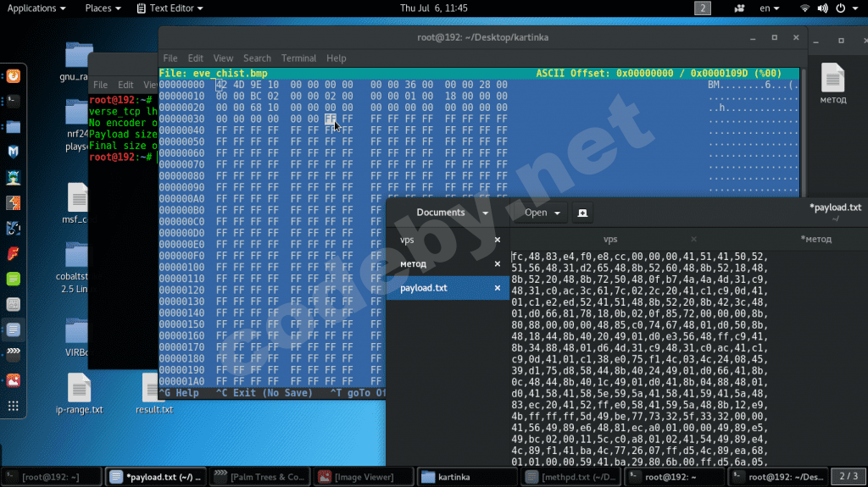Open Edit menu in background terminal

pos(125,85)
